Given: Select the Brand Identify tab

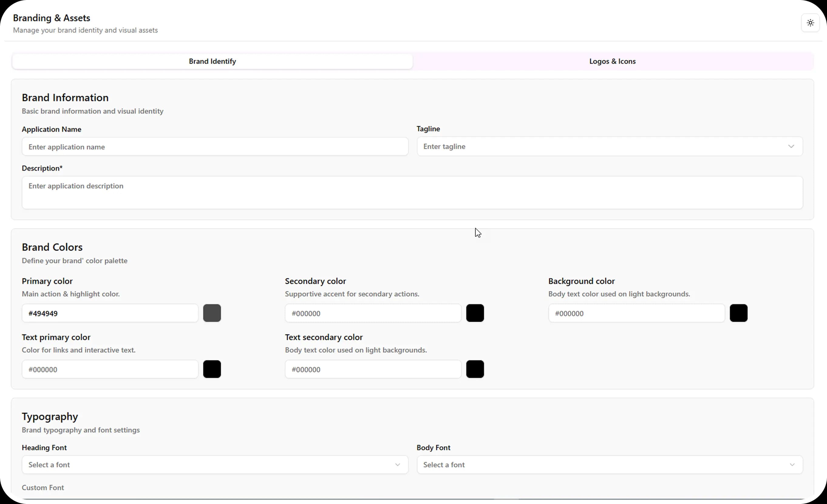Looking at the screenshot, I should pos(212,61).
